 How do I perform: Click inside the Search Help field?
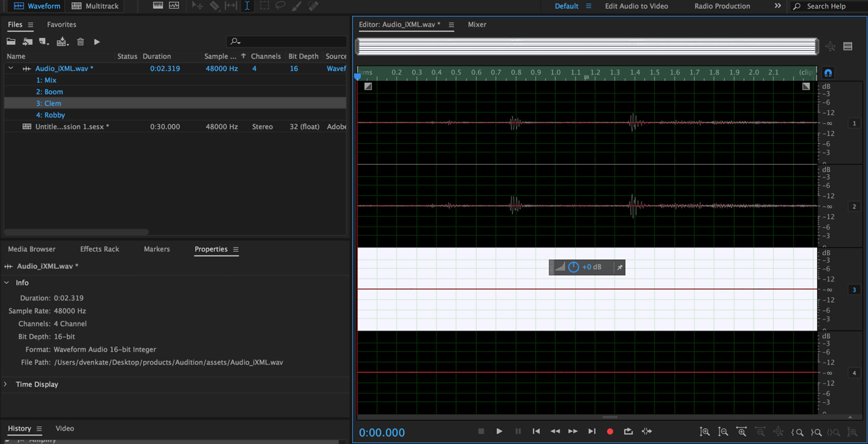832,6
